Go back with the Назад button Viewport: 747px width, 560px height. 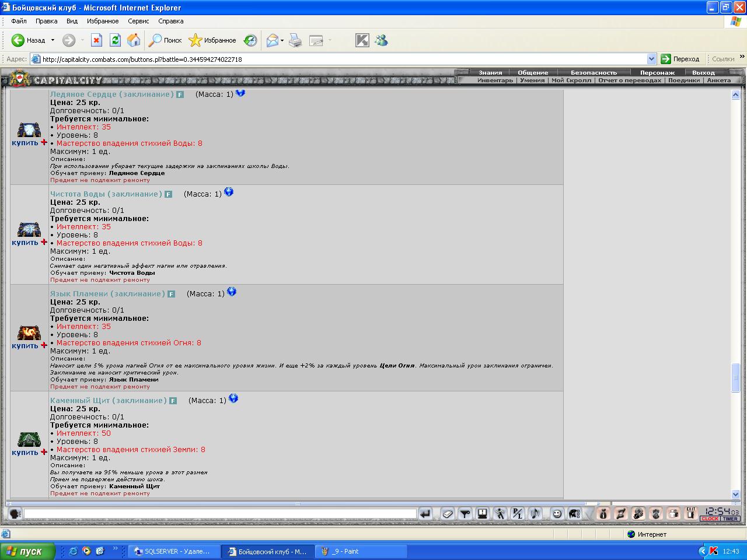[29, 40]
